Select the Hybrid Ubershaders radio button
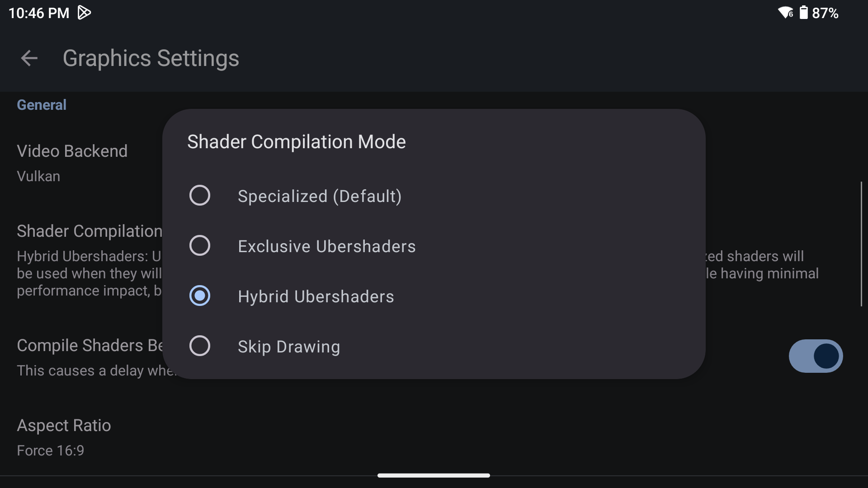Screen dimensions: 868x488 199,296
